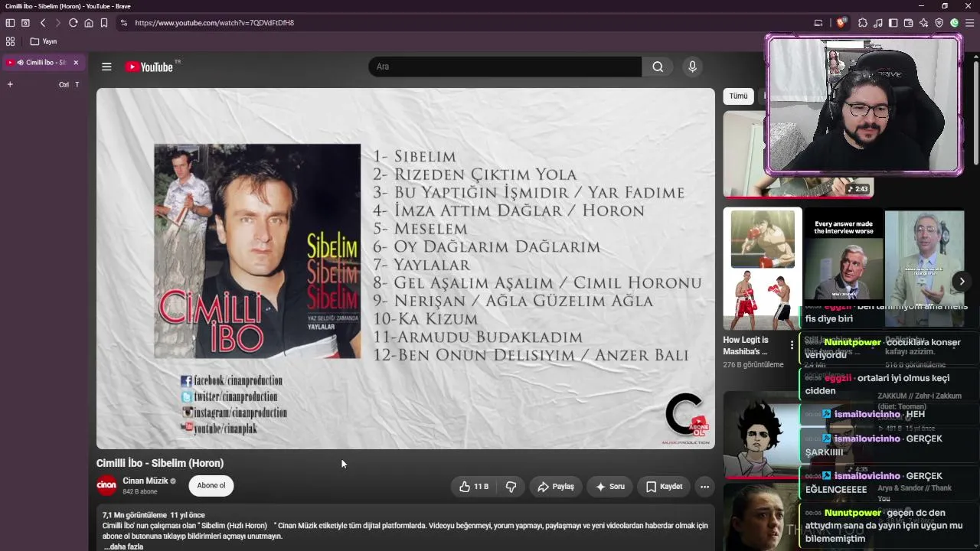980x551 pixels.
Task: Open the Leo AI sparkle icon
Action: 924,23
